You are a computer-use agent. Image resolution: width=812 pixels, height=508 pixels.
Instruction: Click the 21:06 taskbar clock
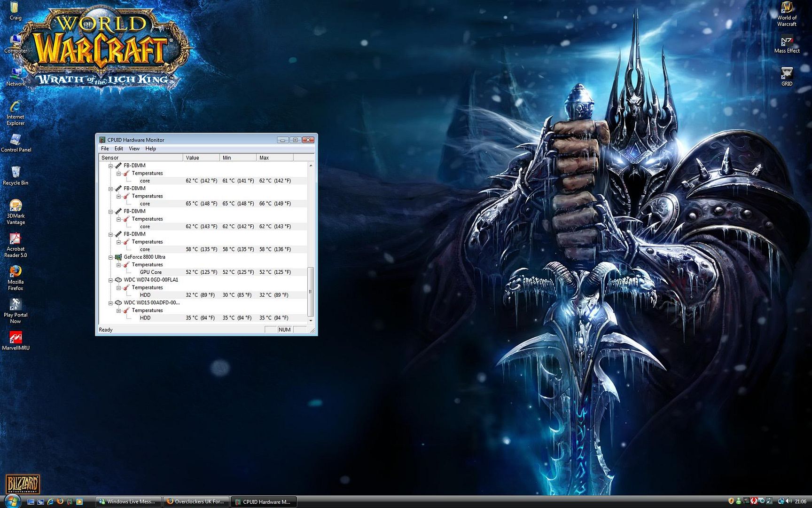pyautogui.click(x=800, y=501)
